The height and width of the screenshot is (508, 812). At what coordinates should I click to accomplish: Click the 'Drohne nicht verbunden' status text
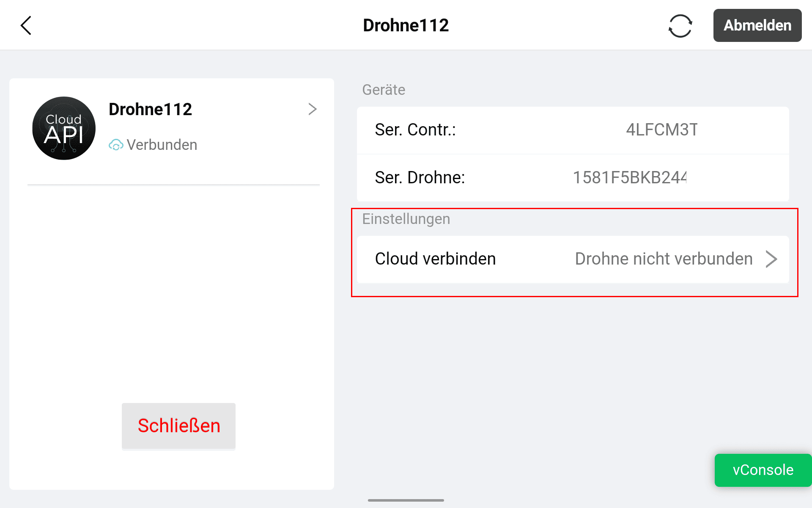[x=664, y=259]
